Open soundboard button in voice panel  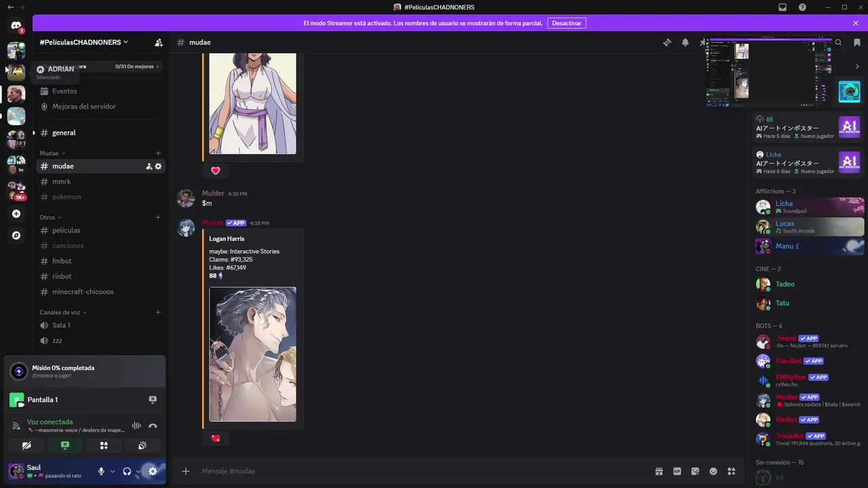pos(142,445)
